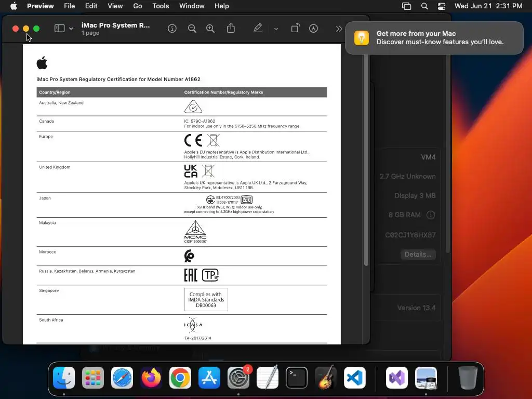Open the Share button in Preview toolbar
Viewport: 532px width, 399px height.
tap(231, 28)
